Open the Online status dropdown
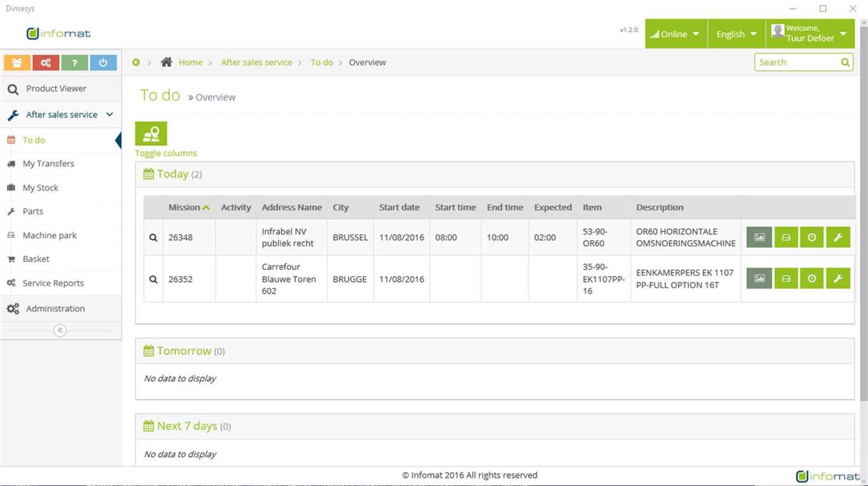868x486 pixels. (676, 34)
